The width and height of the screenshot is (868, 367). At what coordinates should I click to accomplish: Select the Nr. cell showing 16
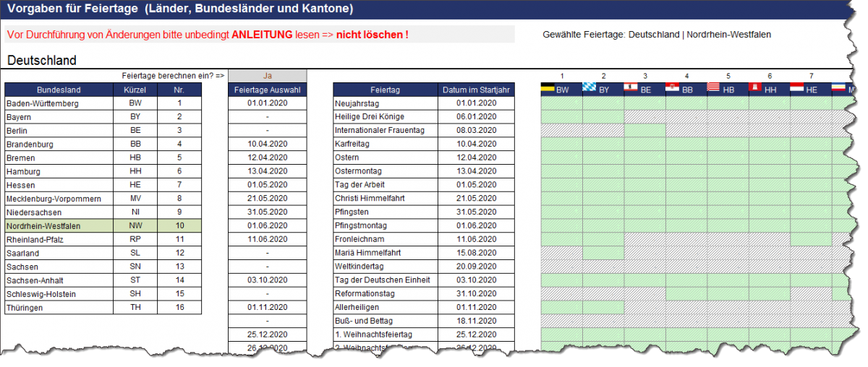click(179, 308)
